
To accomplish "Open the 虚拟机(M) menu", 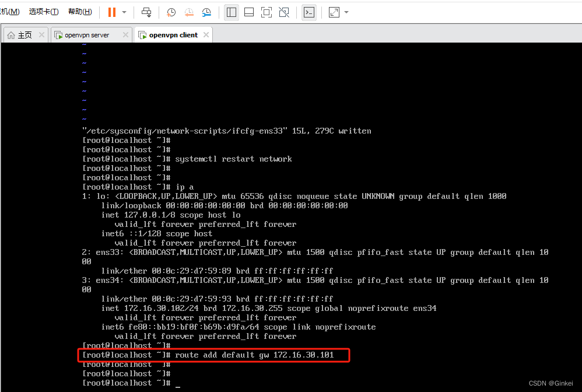I will (x=10, y=12).
